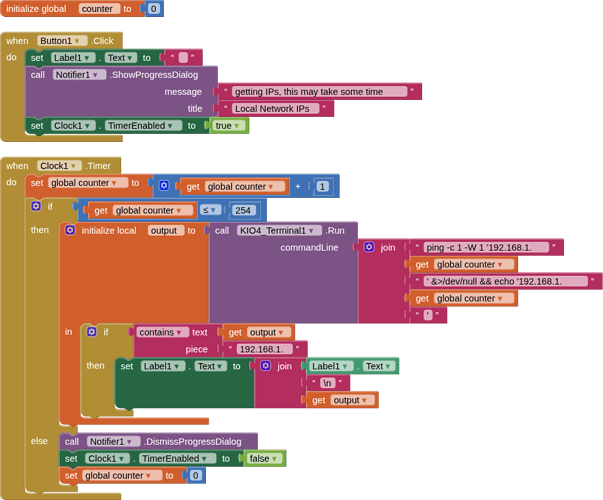Click the empty text string for Label1.Text
The image size is (603, 500).
pos(183,58)
